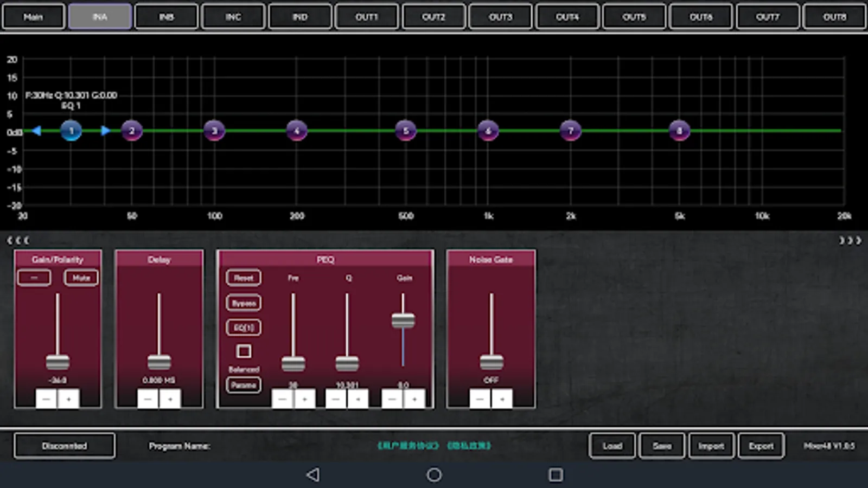Click the Import button

[711, 446]
